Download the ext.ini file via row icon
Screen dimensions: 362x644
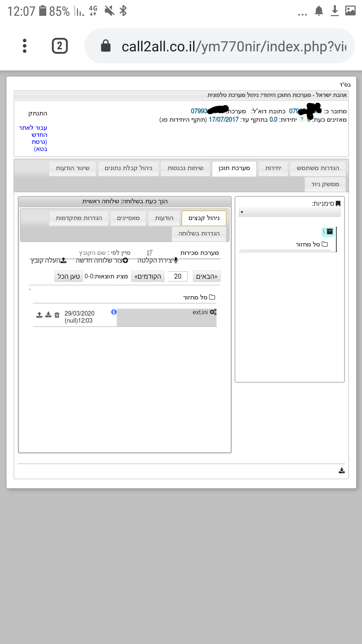click(48, 315)
